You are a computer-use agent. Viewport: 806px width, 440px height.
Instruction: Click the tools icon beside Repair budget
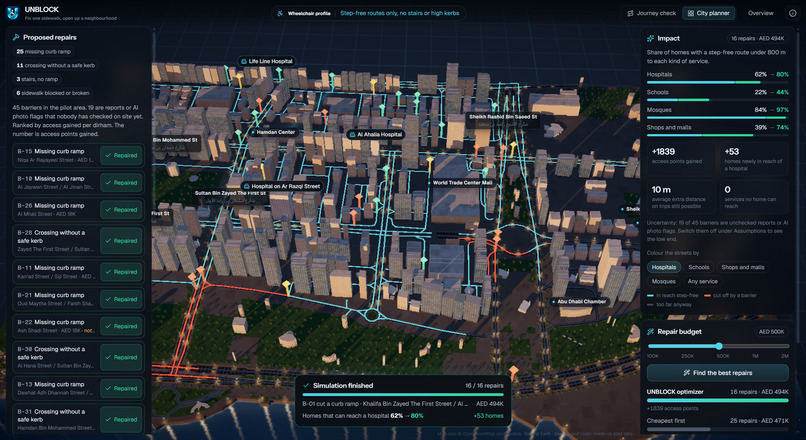650,332
